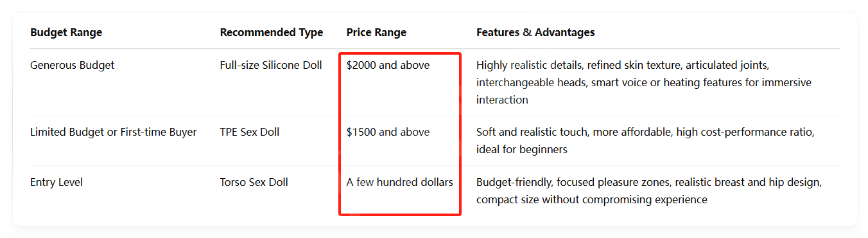868x238 pixels.
Task: Click the ideal for beginners text
Action: coord(522,149)
